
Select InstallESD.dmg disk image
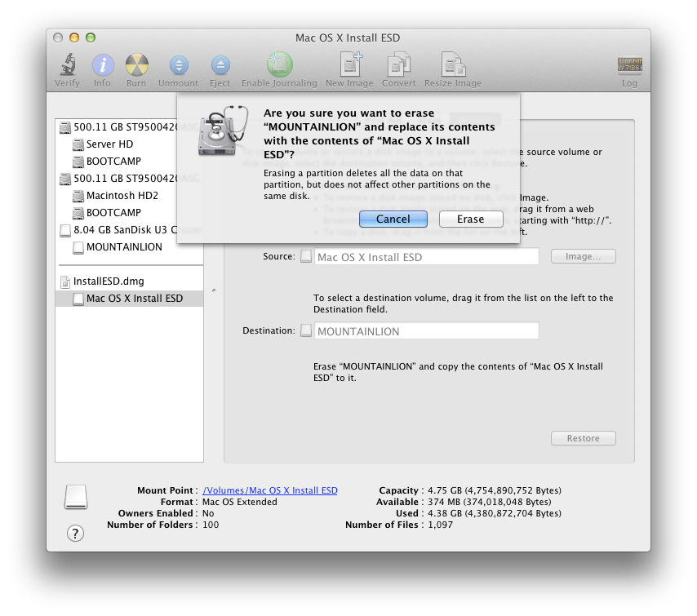(108, 281)
